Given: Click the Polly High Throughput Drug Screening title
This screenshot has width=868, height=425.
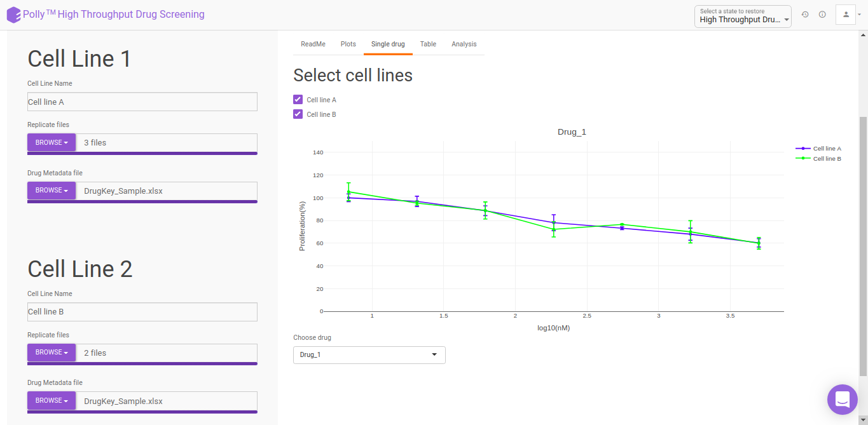Looking at the screenshot, I should tap(114, 15).
